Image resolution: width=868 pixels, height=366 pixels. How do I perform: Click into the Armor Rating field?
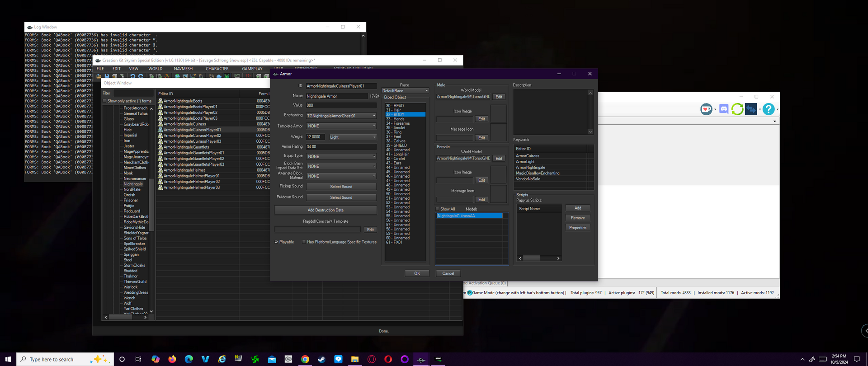point(341,147)
